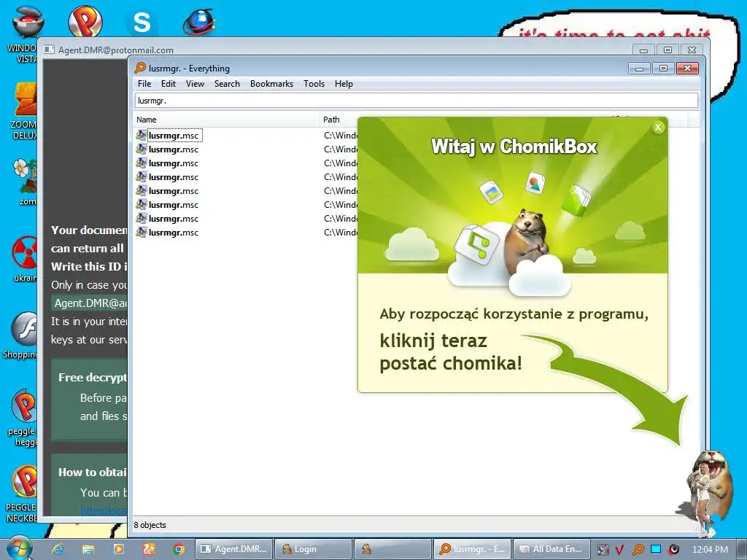Open the View menu in Everything
The width and height of the screenshot is (747, 560).
(195, 84)
